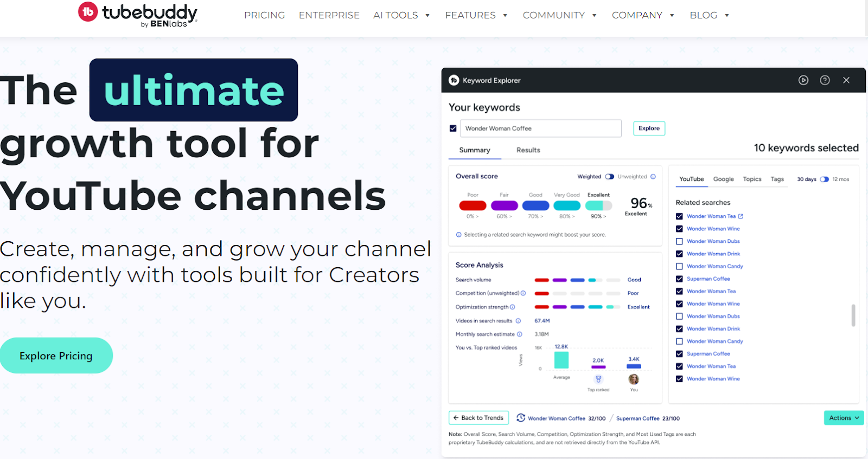868x459 pixels.
Task: Click the teal 12.8K Average bar
Action: pyautogui.click(x=561, y=360)
